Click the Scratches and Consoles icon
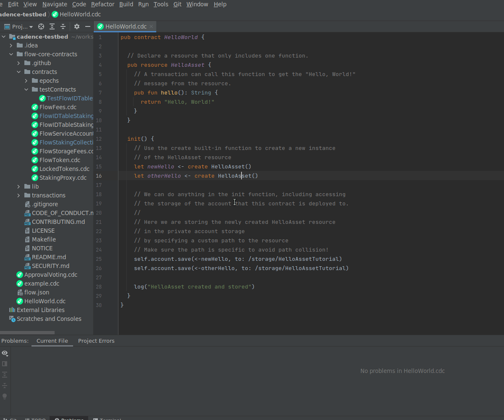The image size is (504, 420). click(x=12, y=319)
